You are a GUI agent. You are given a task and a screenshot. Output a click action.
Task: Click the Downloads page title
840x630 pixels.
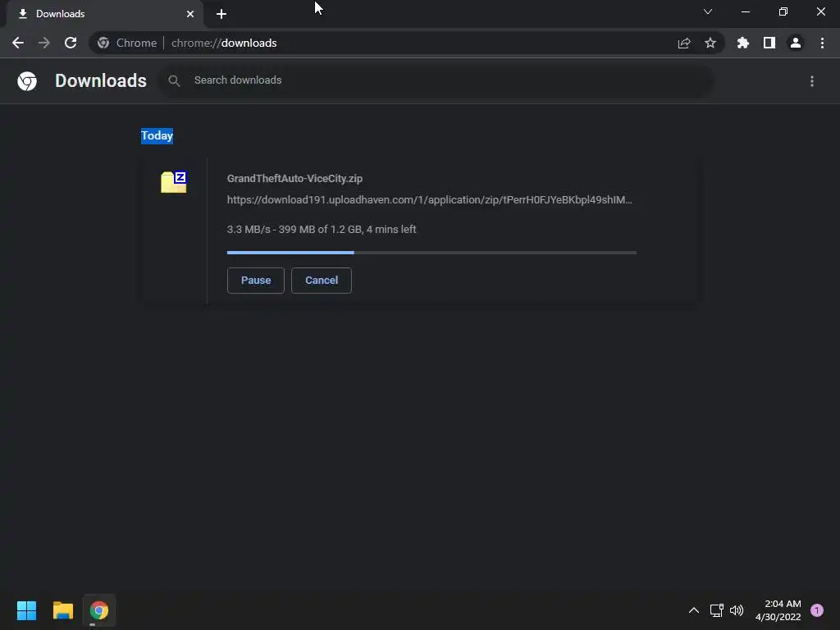point(101,80)
